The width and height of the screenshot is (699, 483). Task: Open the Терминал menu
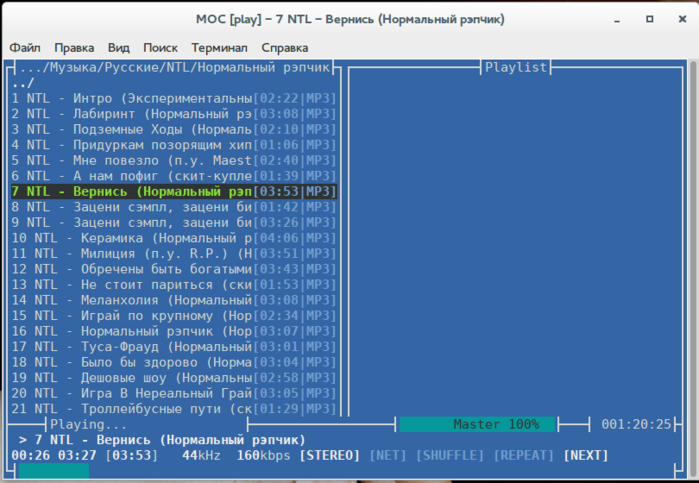(x=219, y=48)
